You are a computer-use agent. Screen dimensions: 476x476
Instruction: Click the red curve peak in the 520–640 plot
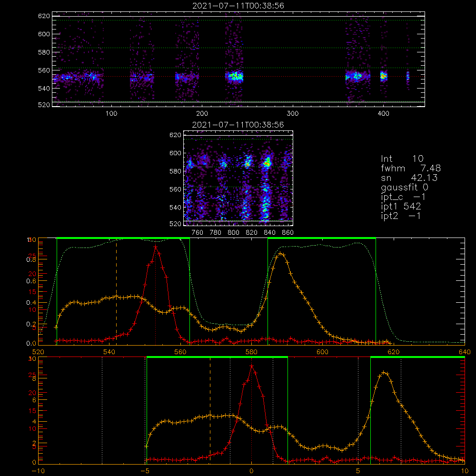(156, 247)
